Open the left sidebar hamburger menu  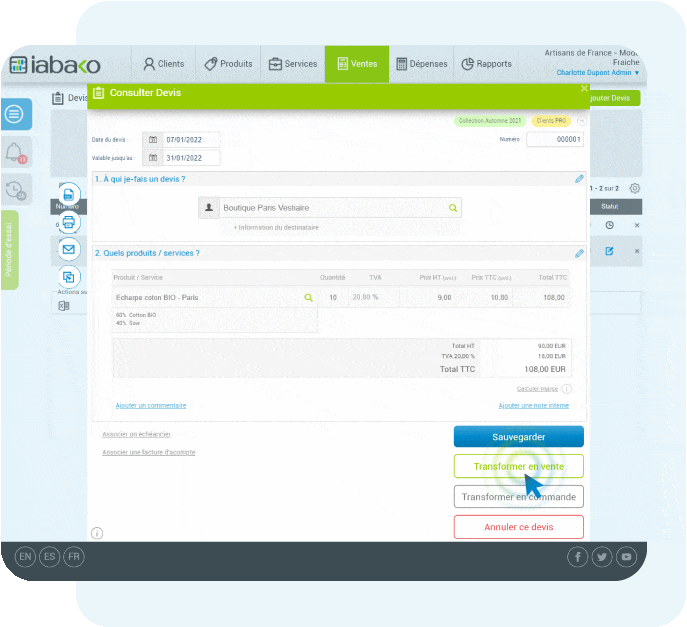click(16, 114)
